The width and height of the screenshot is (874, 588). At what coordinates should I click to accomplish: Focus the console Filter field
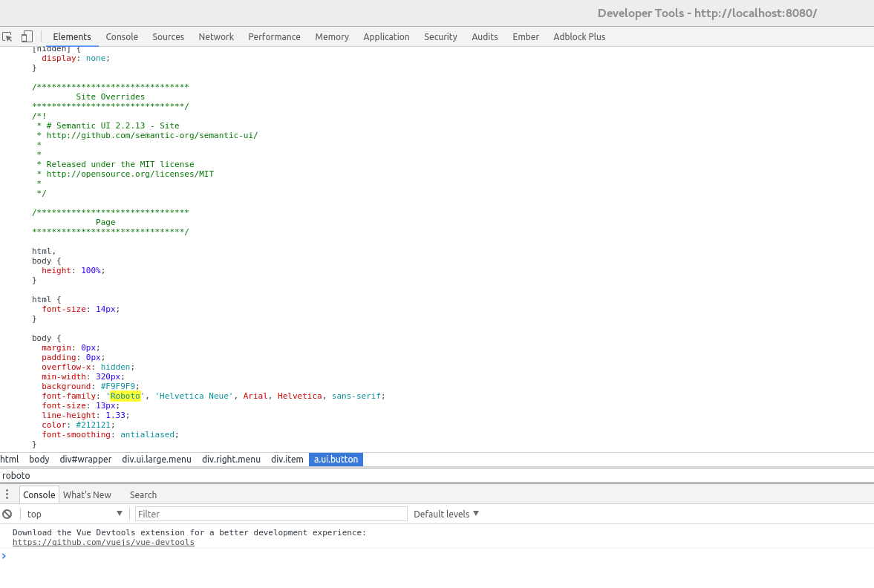272,514
